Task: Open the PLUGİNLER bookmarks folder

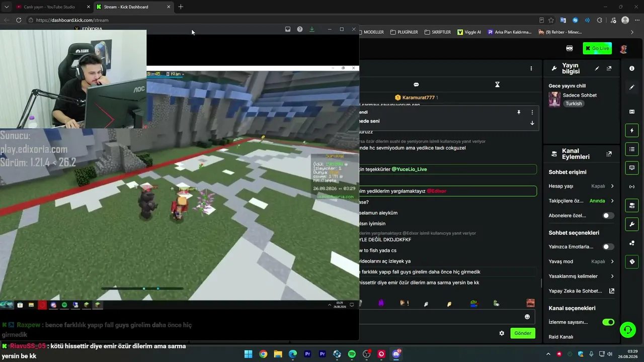Action: click(404, 32)
